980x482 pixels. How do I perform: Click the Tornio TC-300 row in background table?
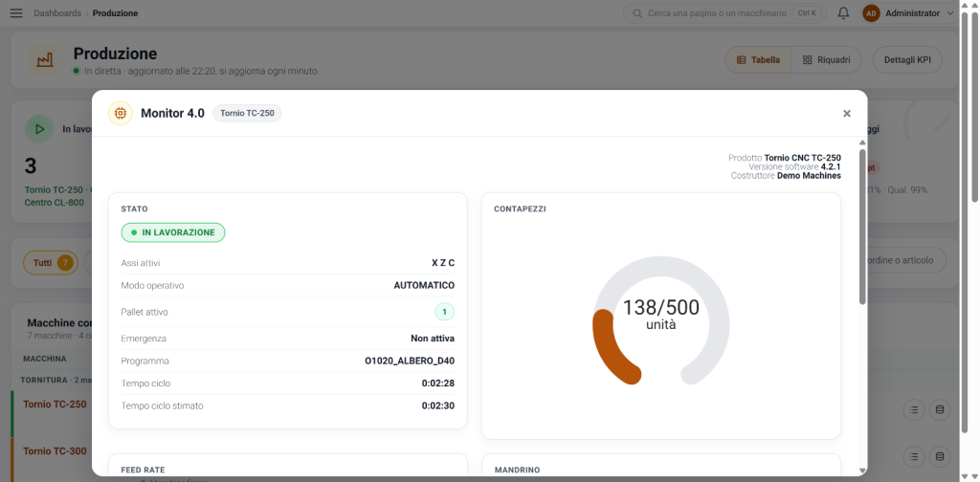pos(55,450)
